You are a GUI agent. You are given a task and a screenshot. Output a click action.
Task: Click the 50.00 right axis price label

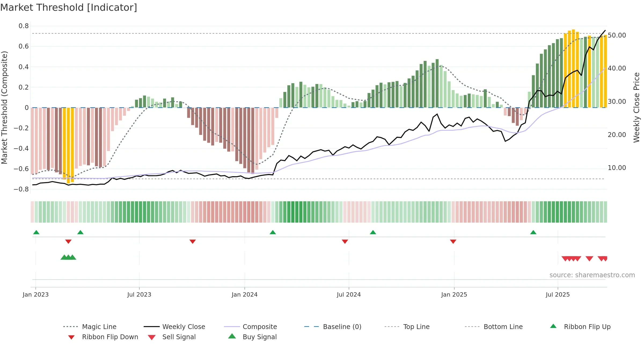click(617, 35)
